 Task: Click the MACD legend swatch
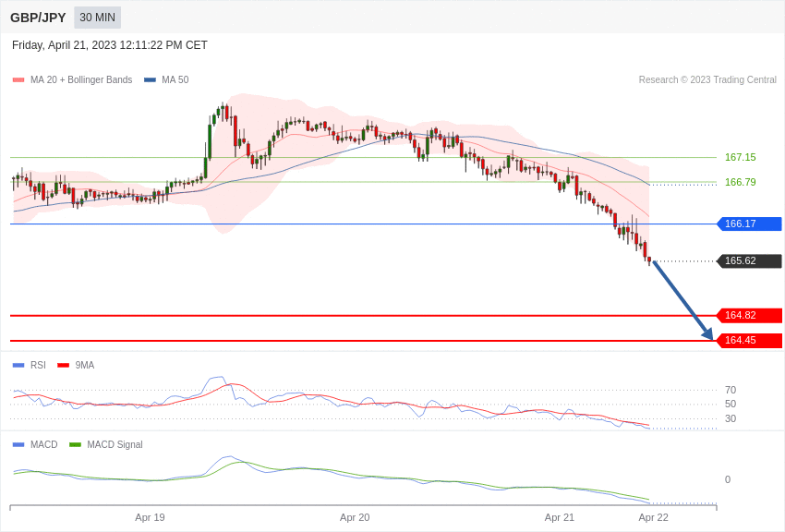pyautogui.click(x=18, y=445)
